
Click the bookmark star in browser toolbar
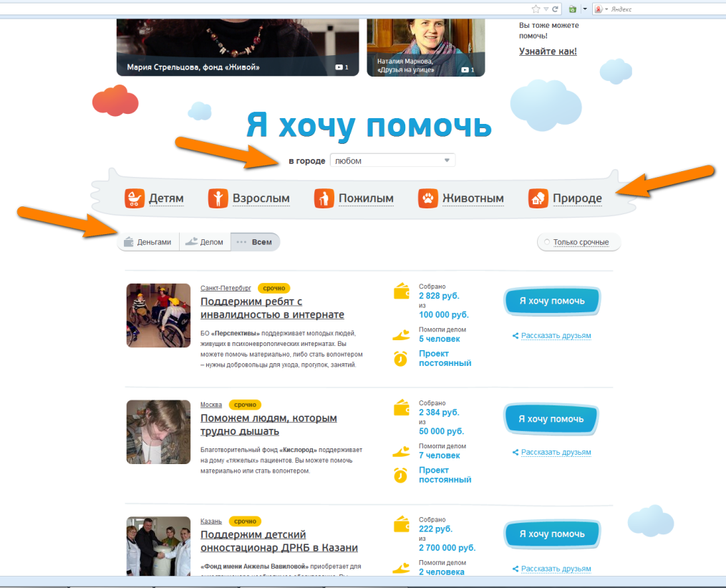coord(535,9)
